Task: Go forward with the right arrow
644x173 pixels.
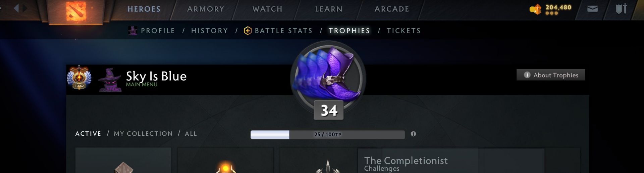Action: (25, 8)
